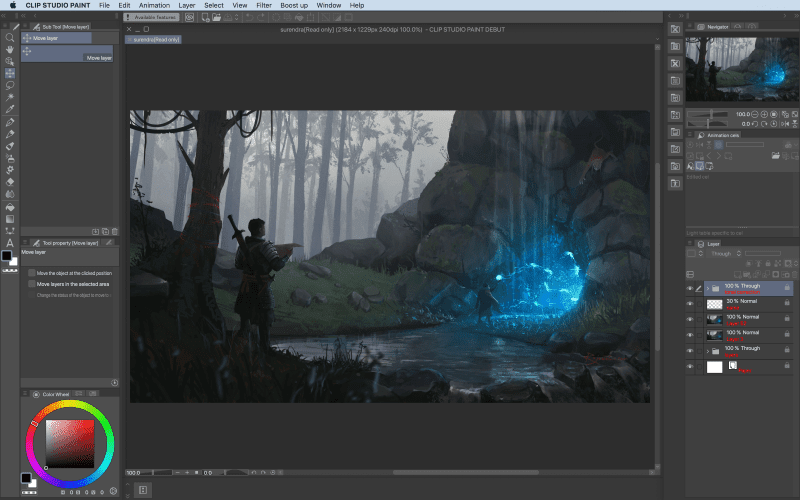Open the Tool property panel menu
The width and height of the screenshot is (800, 500).
[x=25, y=243]
